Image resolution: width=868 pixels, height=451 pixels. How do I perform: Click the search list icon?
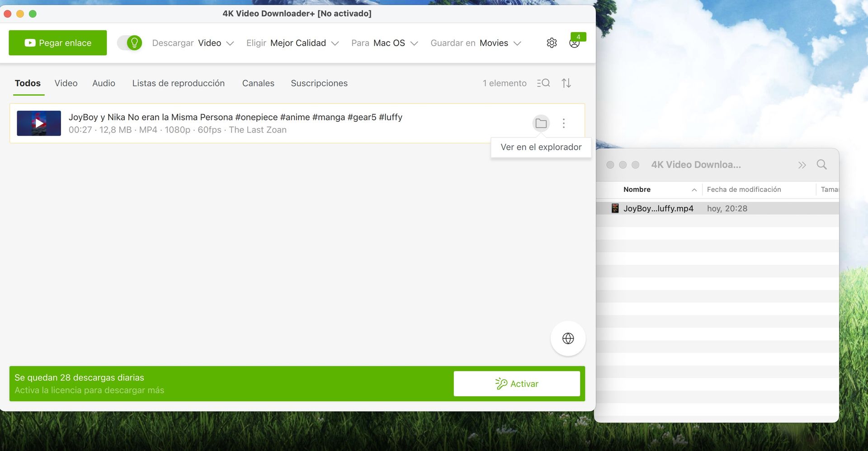(x=543, y=83)
